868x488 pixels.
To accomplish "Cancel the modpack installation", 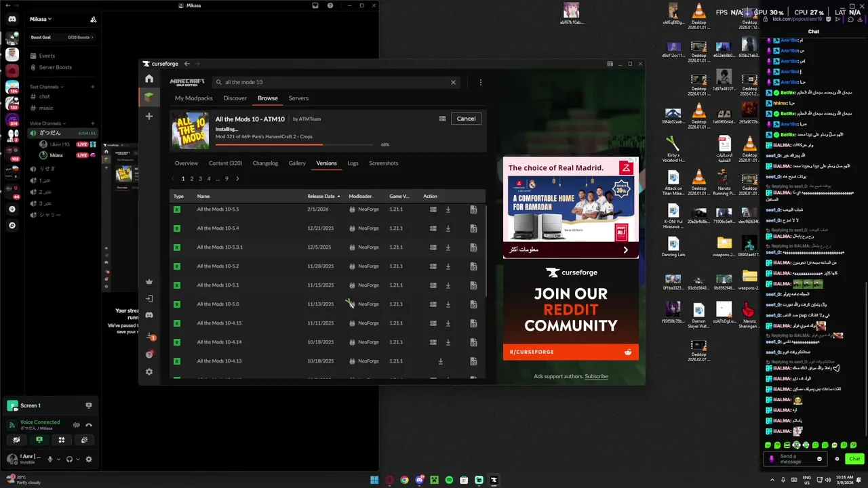I will (x=466, y=119).
